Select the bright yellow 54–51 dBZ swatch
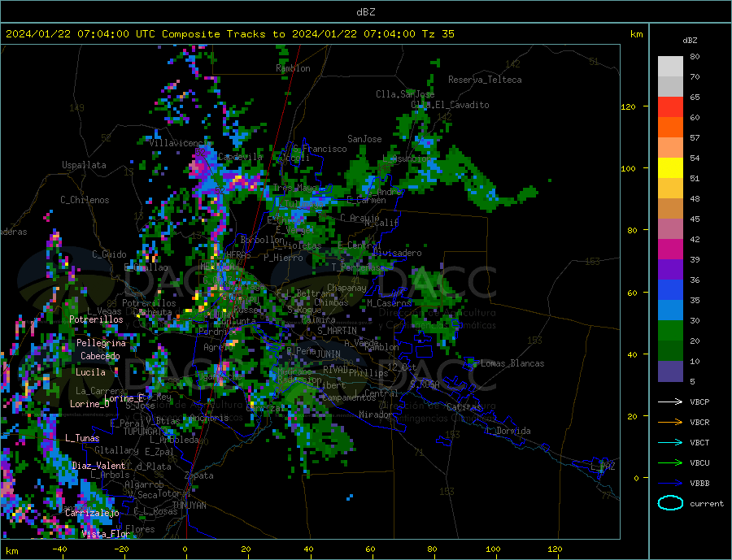732x560 pixels. pyautogui.click(x=670, y=168)
